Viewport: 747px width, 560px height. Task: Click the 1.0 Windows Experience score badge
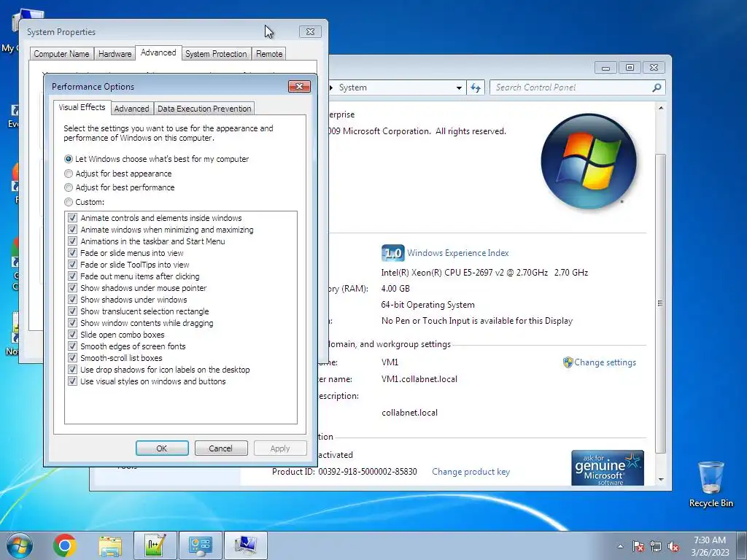[x=392, y=253]
